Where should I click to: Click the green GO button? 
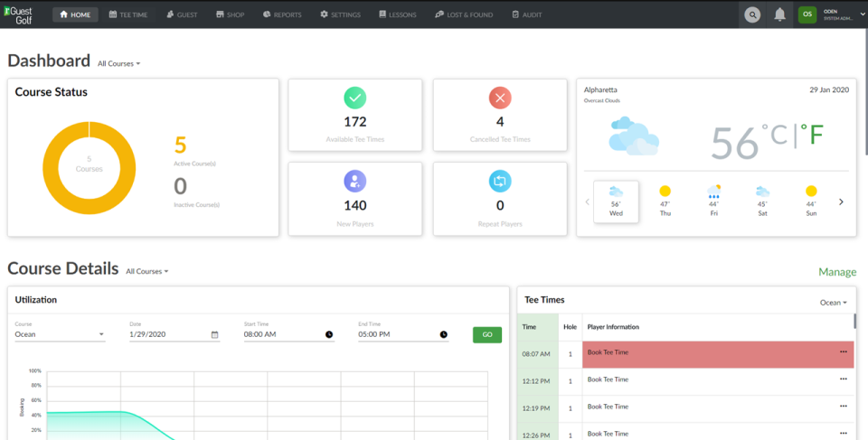487,335
